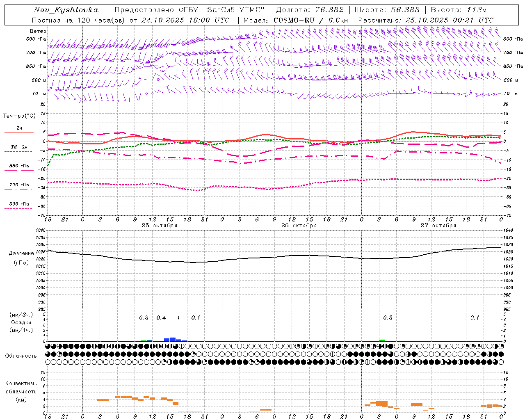The image size is (525, 420).
Task: Click the solid red 2м legend line
Action: [x=19, y=132]
